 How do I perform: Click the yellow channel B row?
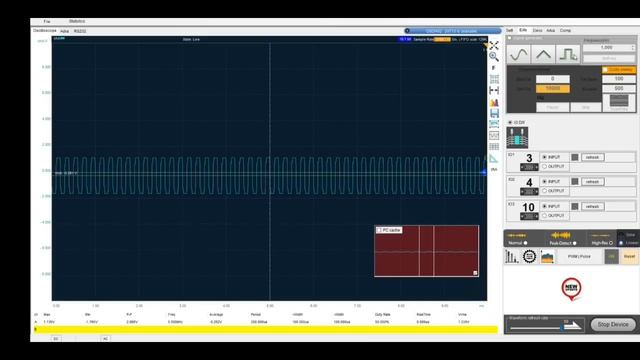(265, 329)
